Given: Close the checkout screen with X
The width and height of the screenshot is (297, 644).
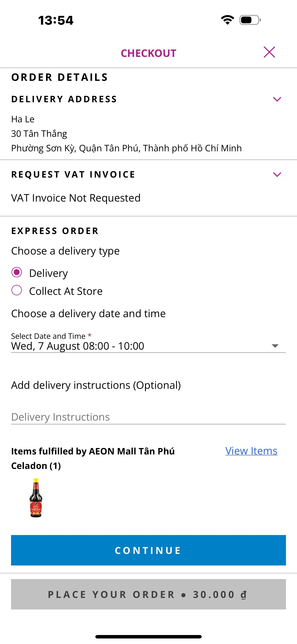Looking at the screenshot, I should pyautogui.click(x=269, y=52).
